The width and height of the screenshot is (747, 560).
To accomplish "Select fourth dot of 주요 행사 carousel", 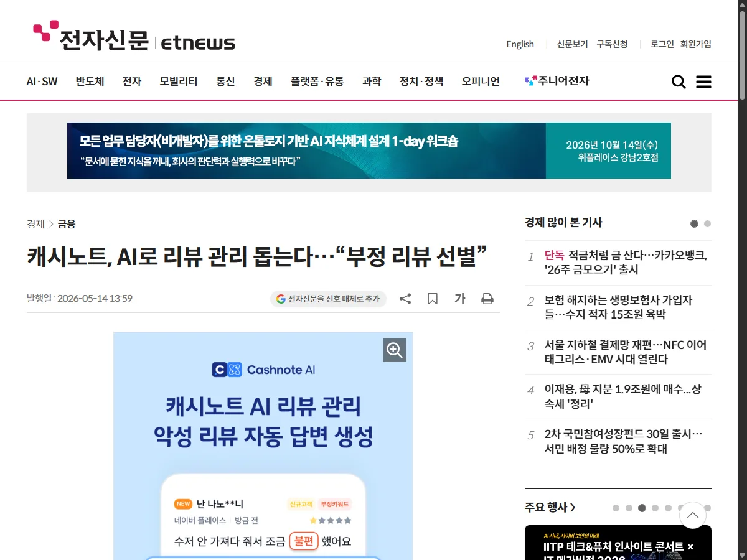I will [x=655, y=508].
